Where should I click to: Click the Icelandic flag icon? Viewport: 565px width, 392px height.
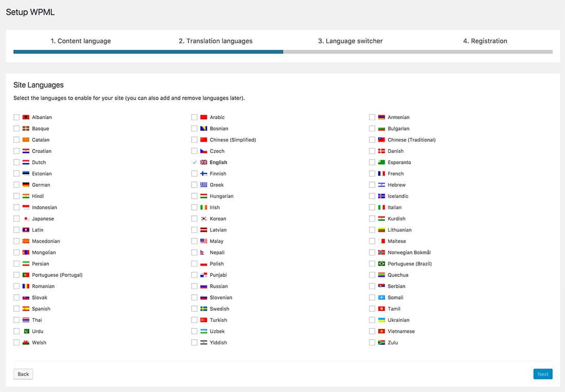point(382,196)
